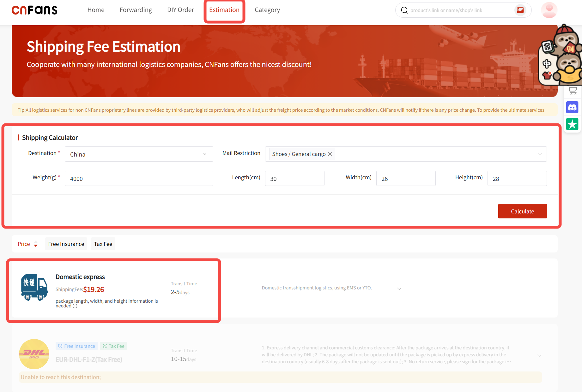Open the DIY Order tab
Viewport: 582px width, 392px height.
click(180, 10)
